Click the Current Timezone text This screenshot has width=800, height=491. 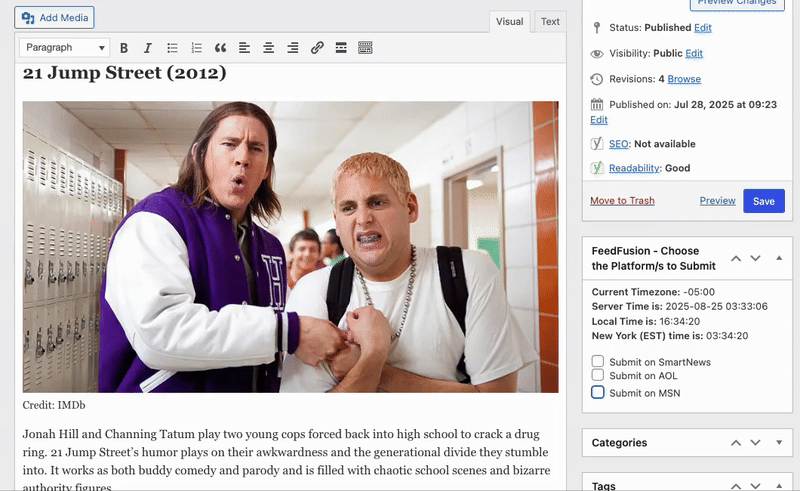click(x=653, y=292)
